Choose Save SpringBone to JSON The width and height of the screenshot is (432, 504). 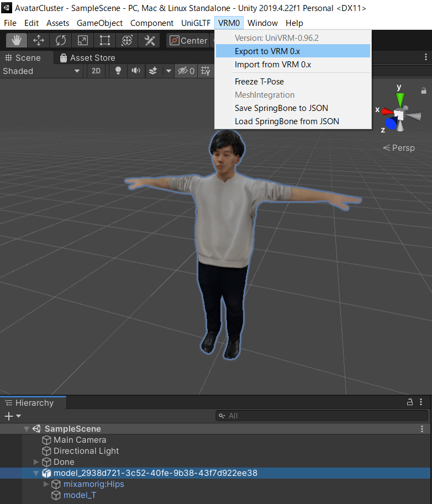pos(293,108)
